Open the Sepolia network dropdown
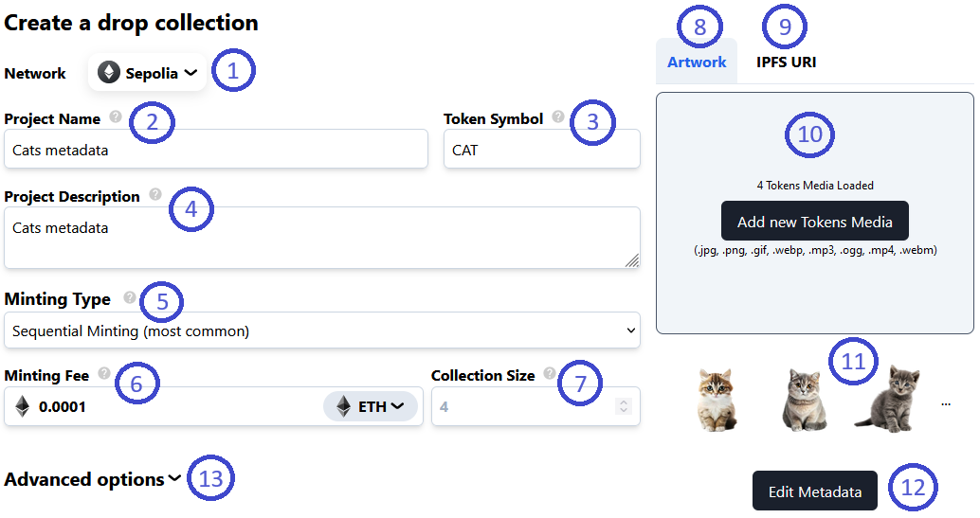 pos(148,72)
